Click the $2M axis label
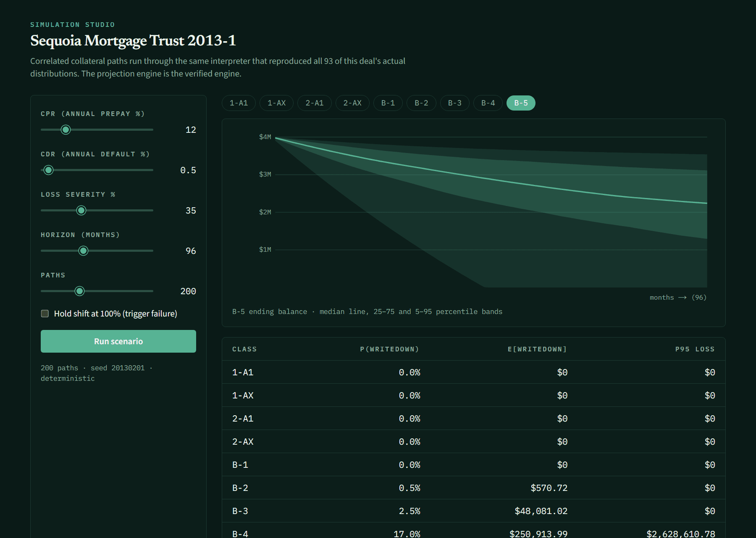Viewport: 756px width, 538px height. (x=265, y=212)
